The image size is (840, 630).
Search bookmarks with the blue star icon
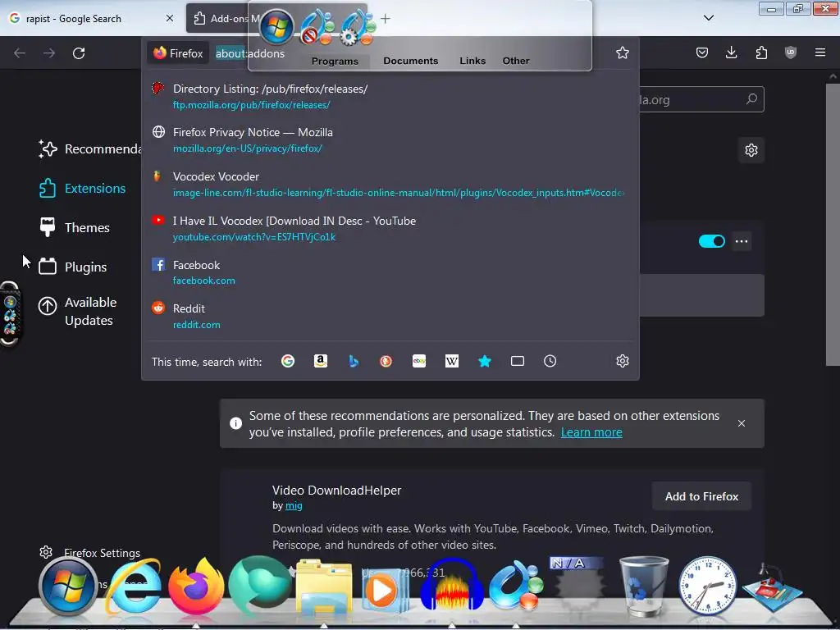pyautogui.click(x=484, y=361)
